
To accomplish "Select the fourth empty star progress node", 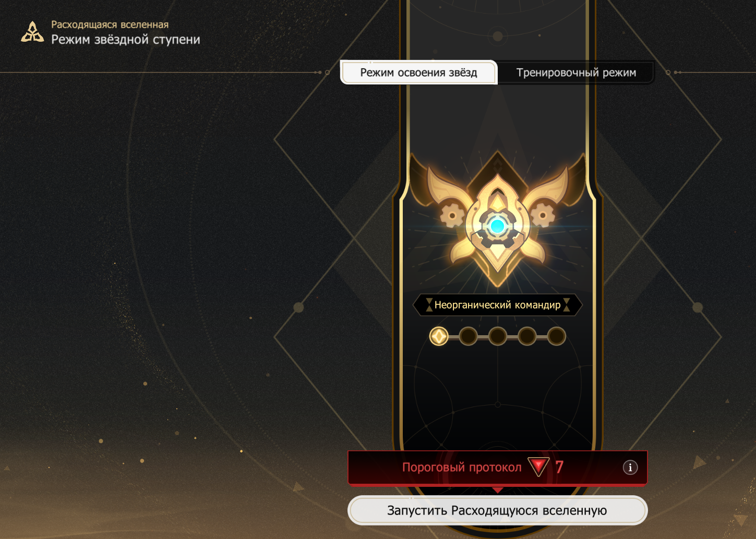I will pyautogui.click(x=527, y=336).
